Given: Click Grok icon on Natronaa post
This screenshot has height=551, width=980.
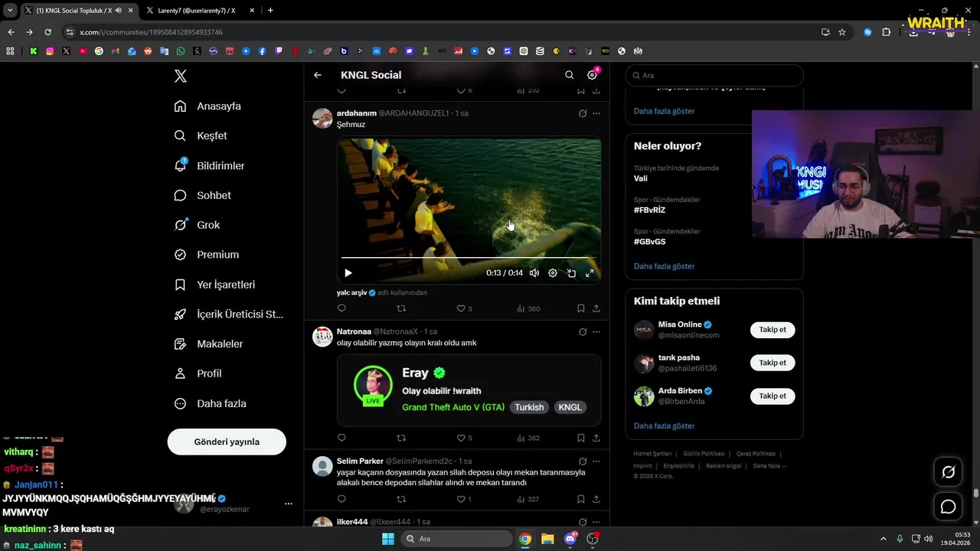Looking at the screenshot, I should point(583,332).
